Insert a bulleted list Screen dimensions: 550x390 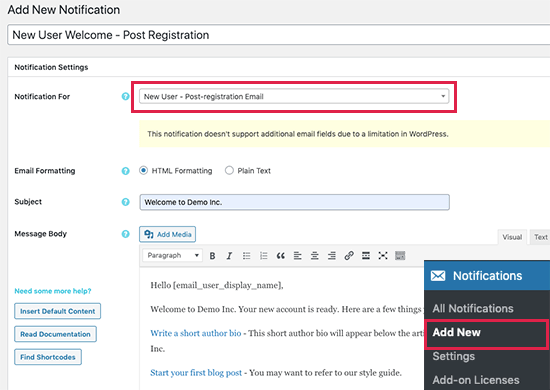pyautogui.click(x=247, y=256)
